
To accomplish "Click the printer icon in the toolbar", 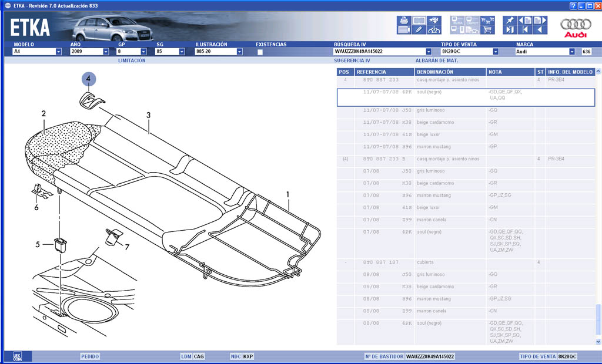I will click(404, 21).
